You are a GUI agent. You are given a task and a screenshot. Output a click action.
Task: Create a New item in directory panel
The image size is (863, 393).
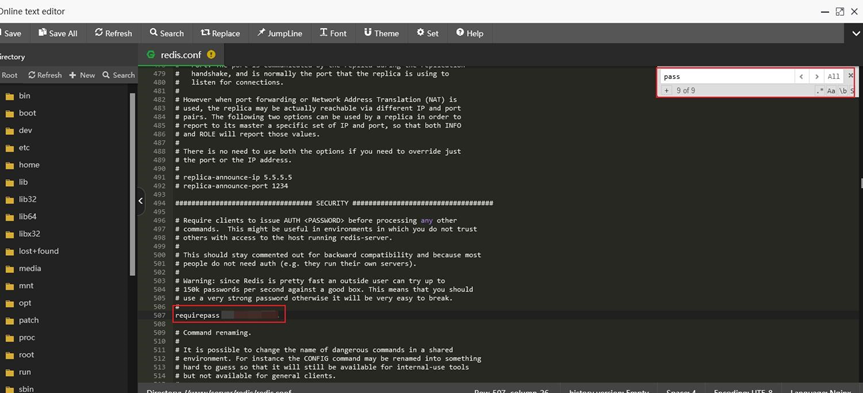coord(82,75)
